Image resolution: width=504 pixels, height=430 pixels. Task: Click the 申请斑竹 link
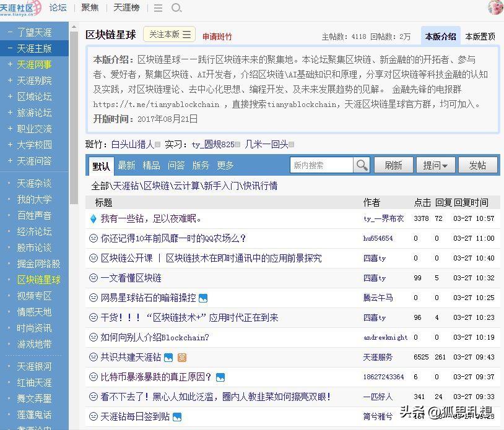(x=217, y=37)
